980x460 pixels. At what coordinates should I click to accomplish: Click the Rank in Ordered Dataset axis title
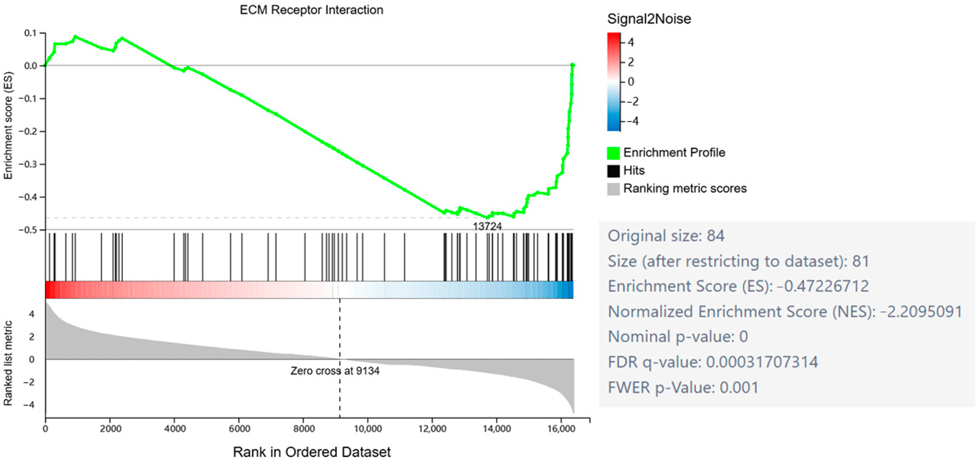coord(311,452)
